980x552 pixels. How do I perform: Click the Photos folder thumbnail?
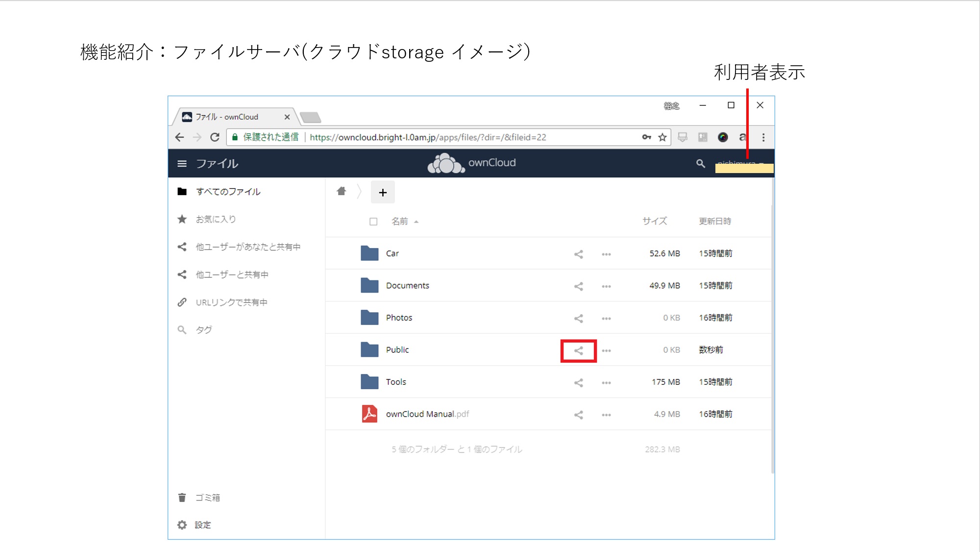pyautogui.click(x=368, y=317)
